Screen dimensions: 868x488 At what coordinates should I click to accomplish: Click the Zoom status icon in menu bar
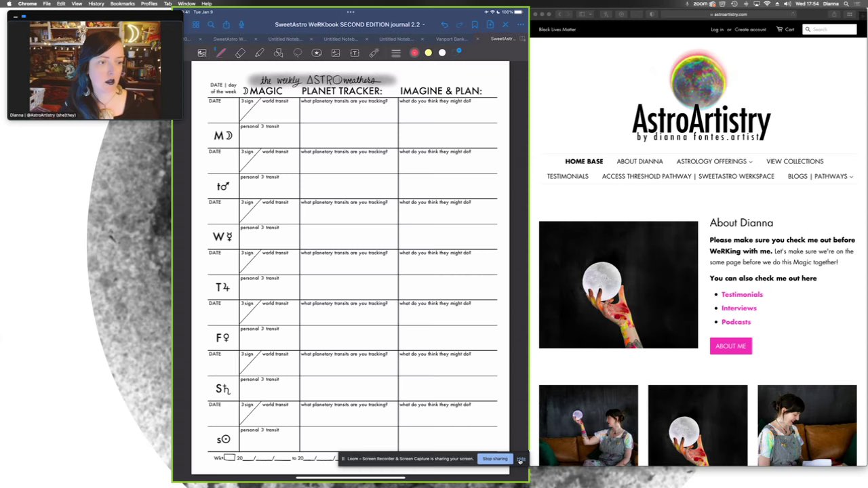(701, 3)
